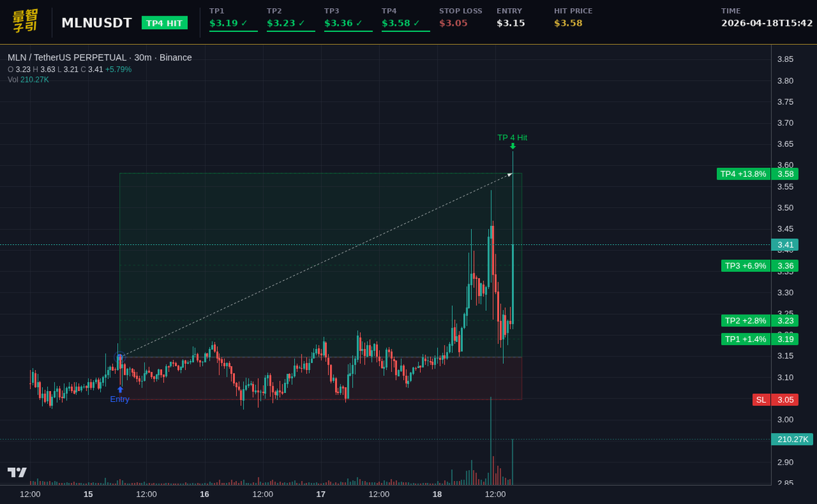This screenshot has height=504, width=817.
Task: Click the date 18 on the time axis
Action: [x=437, y=494]
